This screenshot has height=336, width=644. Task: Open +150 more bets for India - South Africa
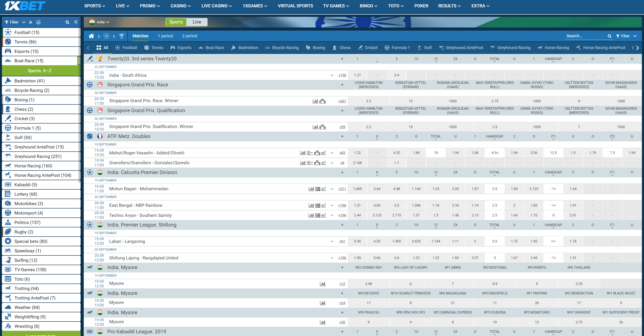[x=342, y=75]
